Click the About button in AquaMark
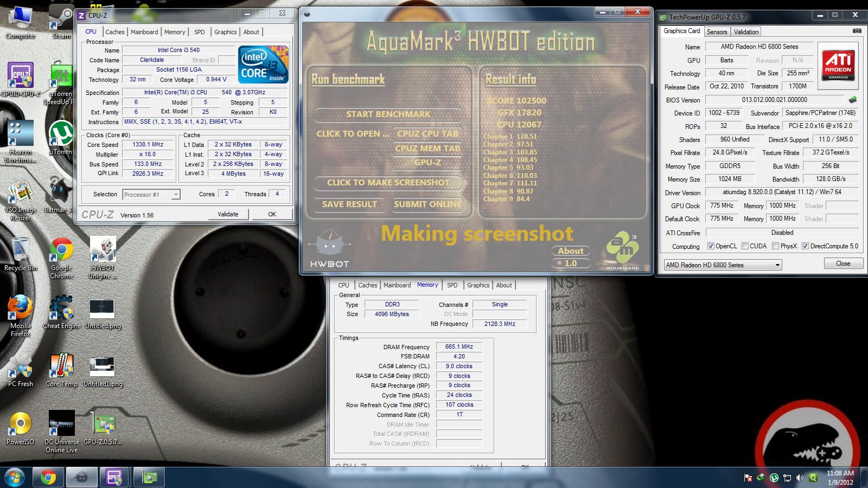868x488 pixels. 571,251
